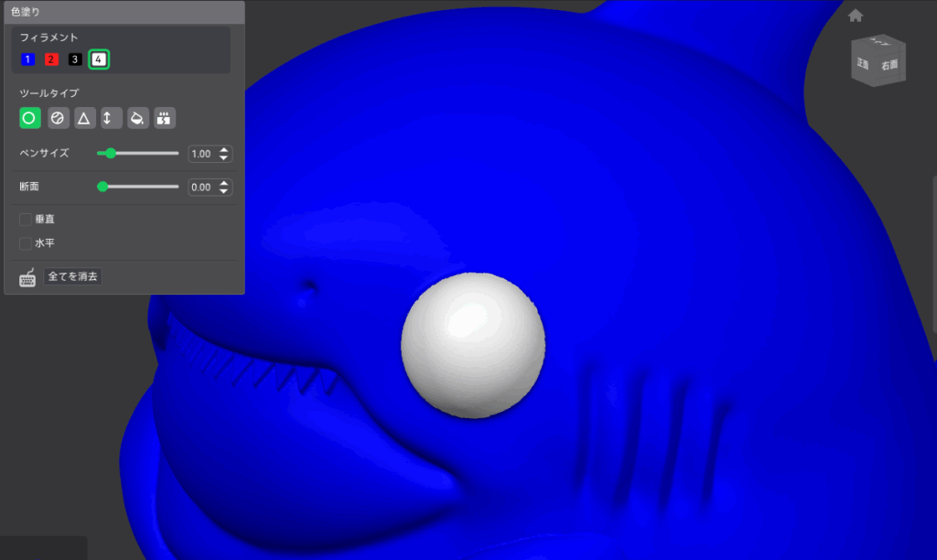The height and width of the screenshot is (560, 937).
Task: Click the フィラメント section label
Action: pos(49,38)
